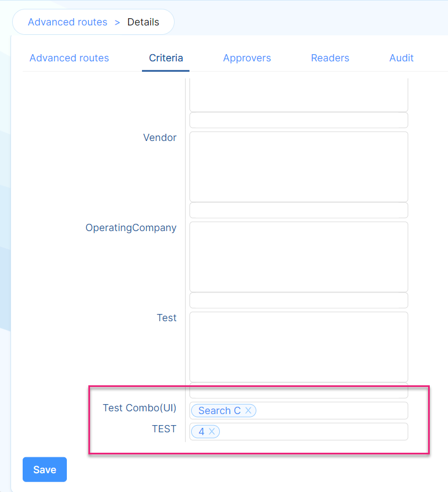Select the 'Search C' tag chip
448x492 pixels.
[219, 411]
